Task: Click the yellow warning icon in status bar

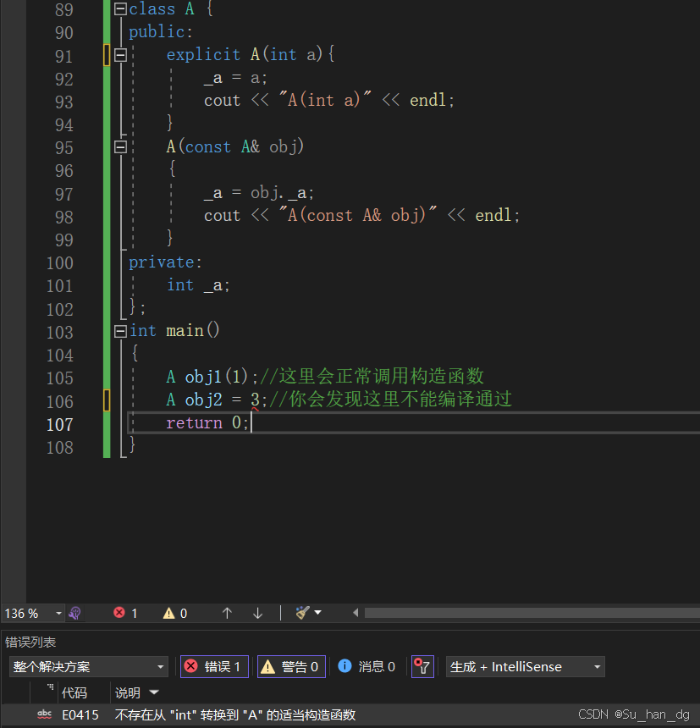Action: tap(168, 612)
